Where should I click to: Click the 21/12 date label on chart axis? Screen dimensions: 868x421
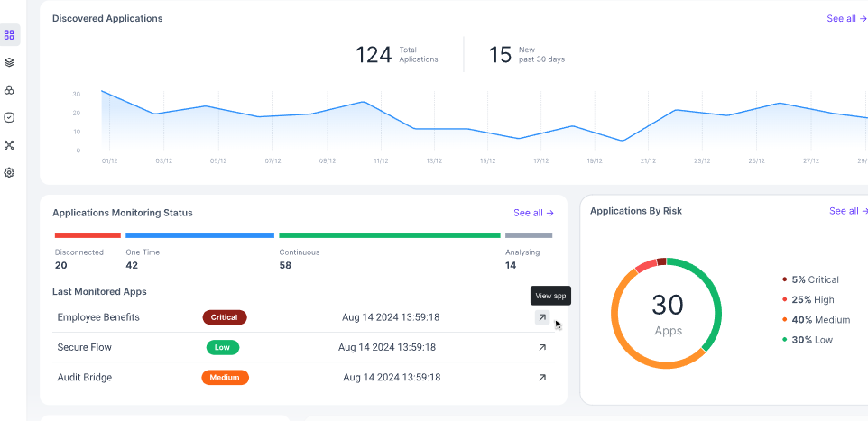pos(648,161)
